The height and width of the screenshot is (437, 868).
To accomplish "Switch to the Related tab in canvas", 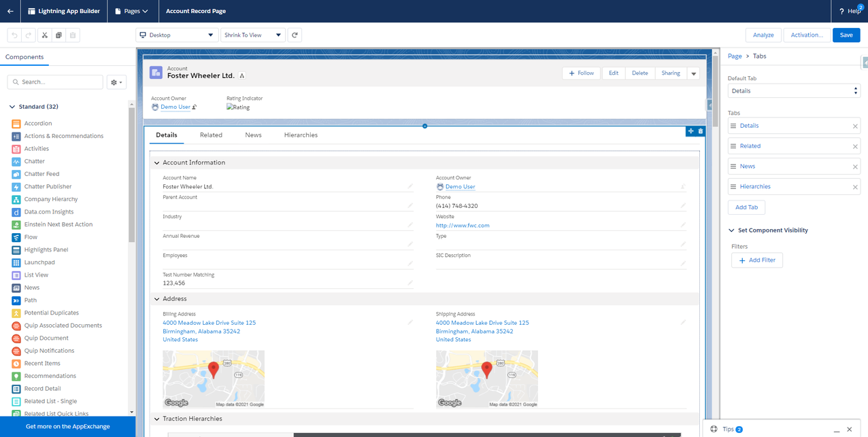I will click(211, 135).
